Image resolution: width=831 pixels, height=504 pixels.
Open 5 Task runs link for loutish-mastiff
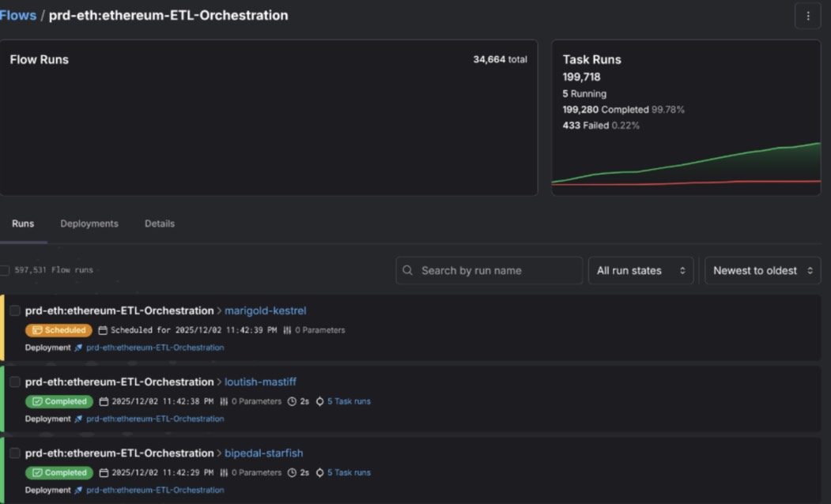click(x=349, y=402)
